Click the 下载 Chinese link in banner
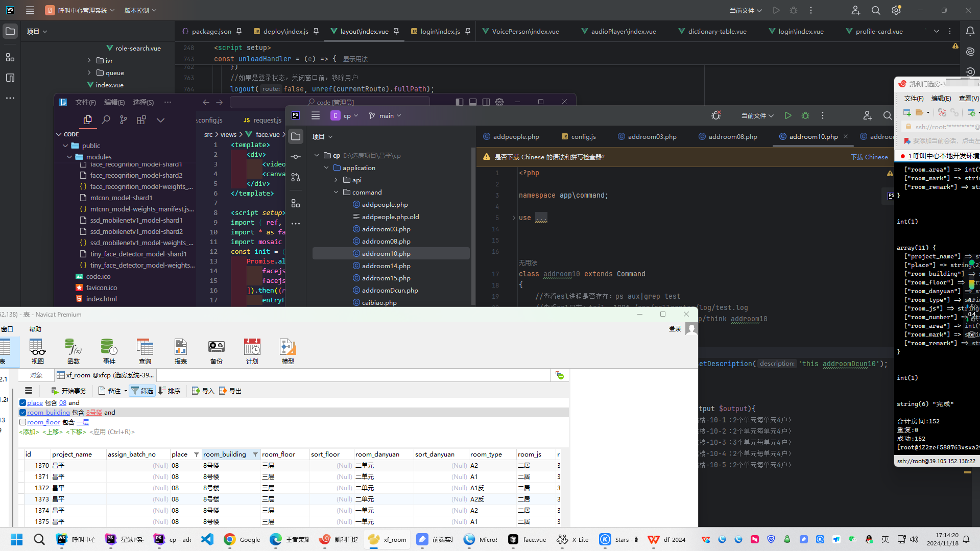 (x=869, y=157)
